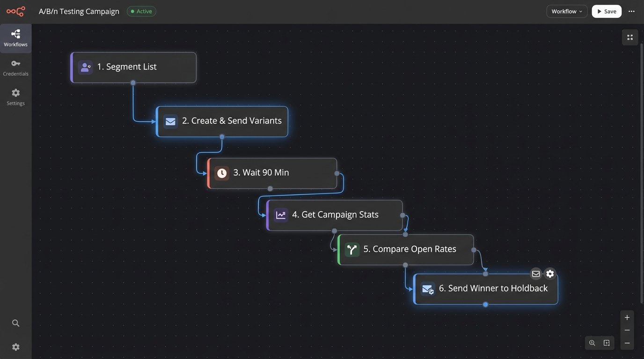Click the branch icon on Compare Open Rates
This screenshot has height=359, width=644.
351,249
